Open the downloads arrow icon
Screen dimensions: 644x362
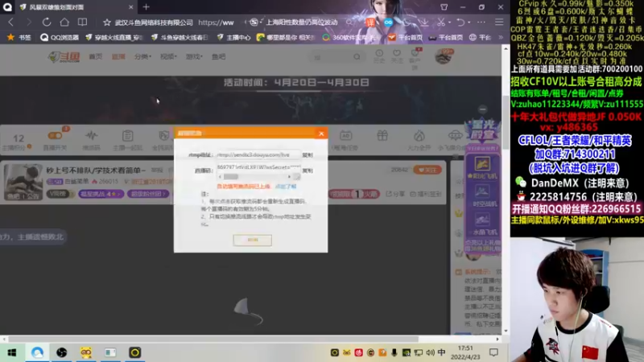click(x=424, y=23)
